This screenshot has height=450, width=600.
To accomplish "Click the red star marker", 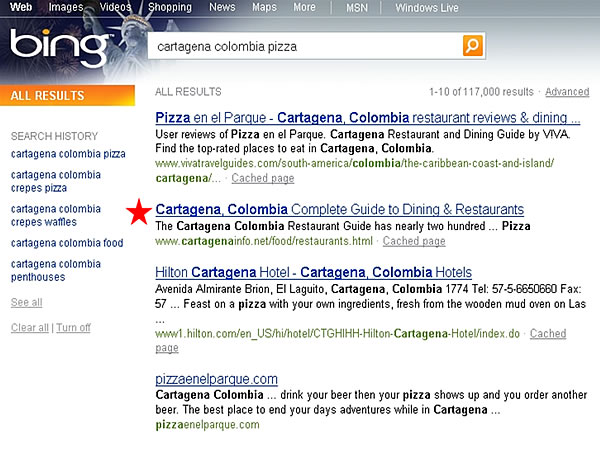I will point(140,211).
